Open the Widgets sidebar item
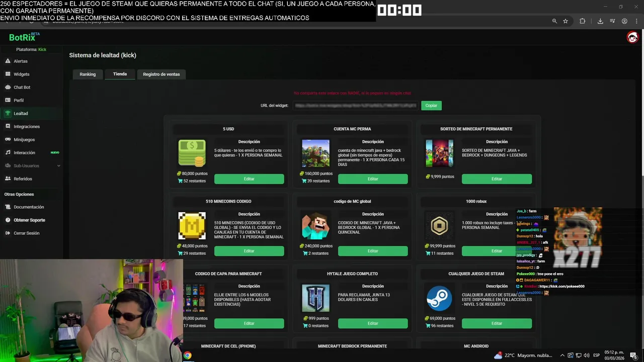The width and height of the screenshot is (644, 362). (x=21, y=74)
